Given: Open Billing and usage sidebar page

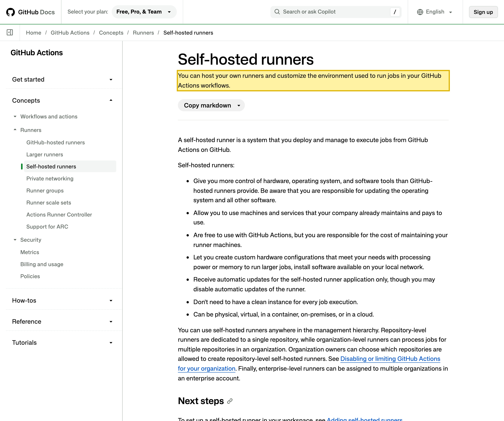Looking at the screenshot, I should (x=42, y=264).
